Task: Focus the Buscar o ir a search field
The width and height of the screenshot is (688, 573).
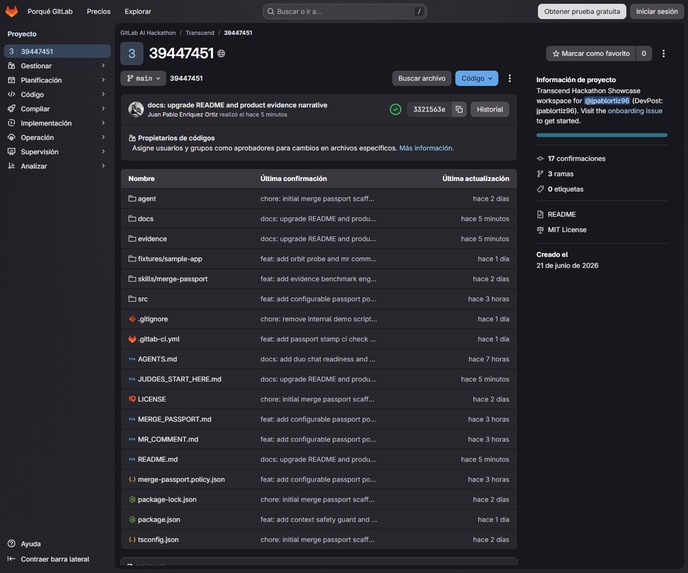Action: coord(345,11)
